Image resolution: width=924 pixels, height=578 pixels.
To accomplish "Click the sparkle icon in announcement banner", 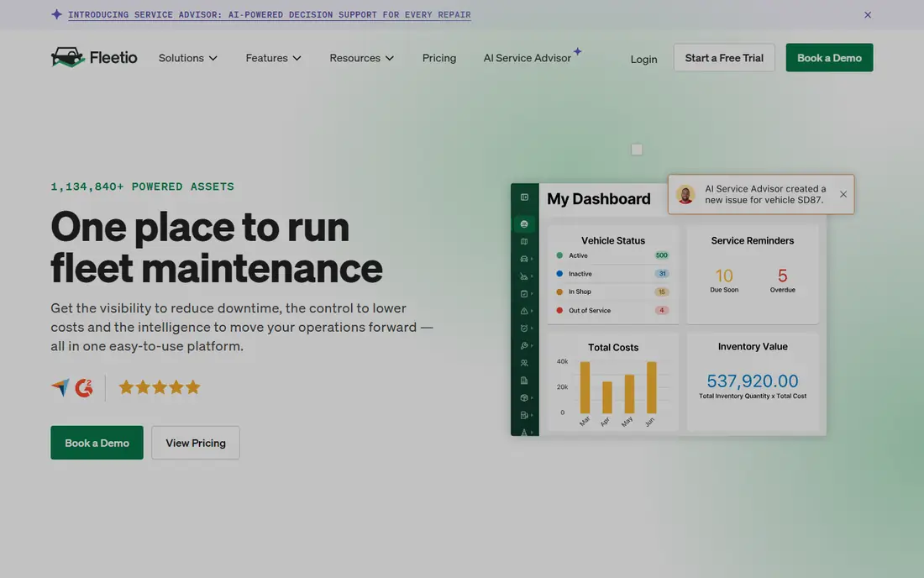I will point(56,14).
